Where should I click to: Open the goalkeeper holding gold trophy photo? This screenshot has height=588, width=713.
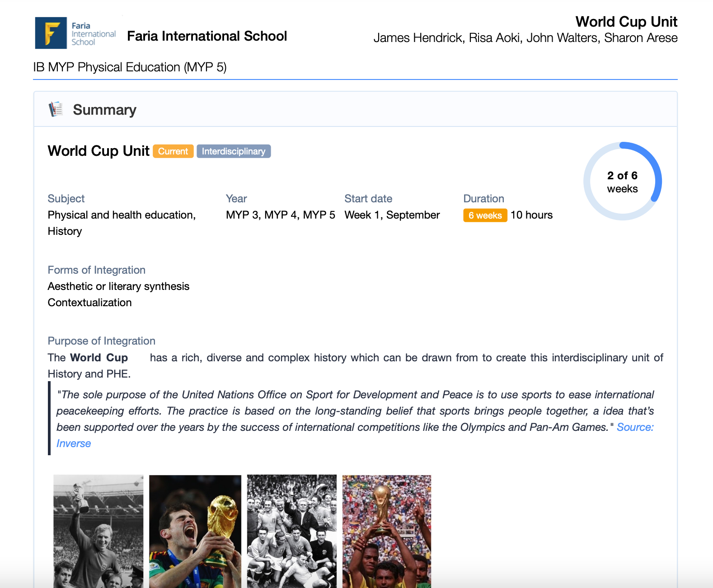pos(195,531)
